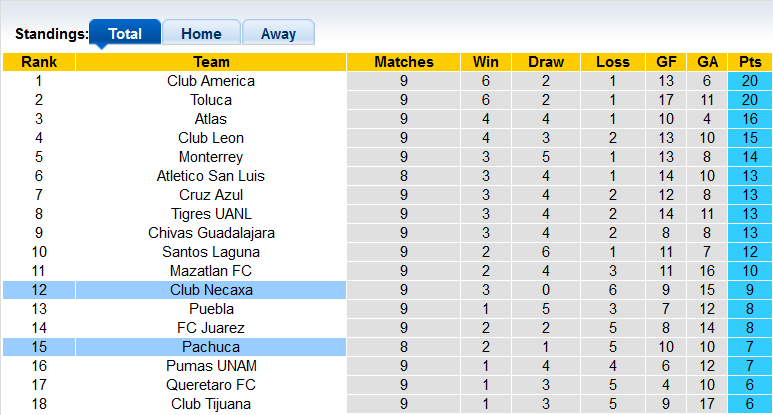Click Chivas Guadalajara team name
The image size is (773, 415).
[211, 233]
